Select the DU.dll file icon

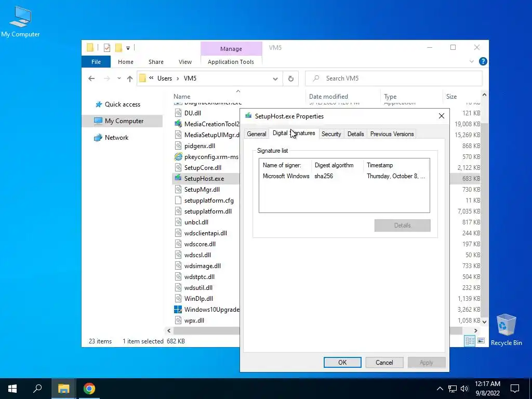(x=178, y=113)
